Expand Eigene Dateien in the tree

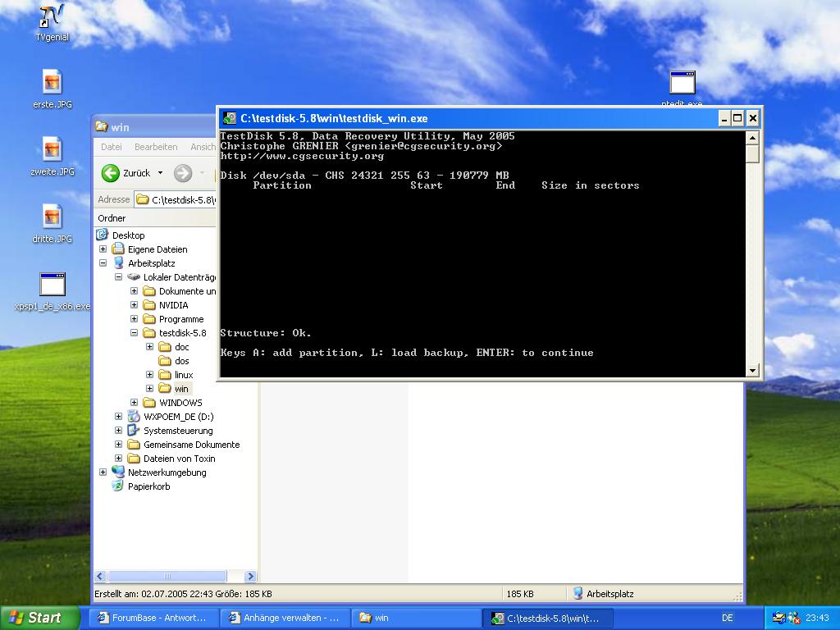point(103,249)
